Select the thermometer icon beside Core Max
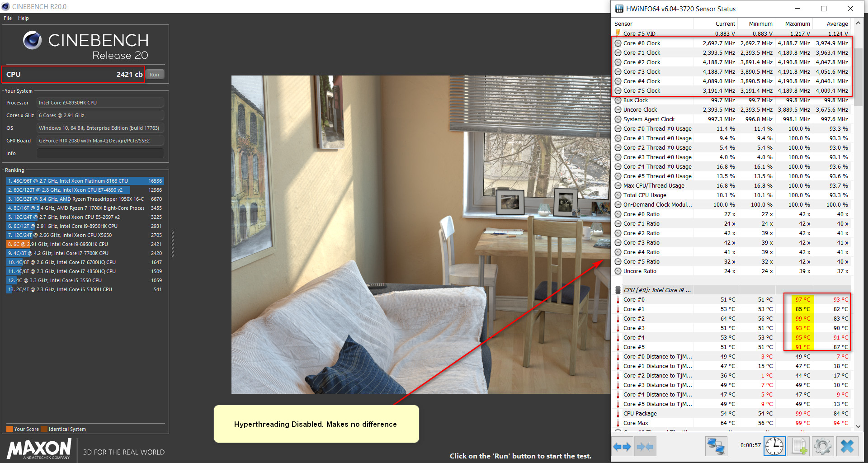Viewport: 868px width, 463px height. point(618,423)
